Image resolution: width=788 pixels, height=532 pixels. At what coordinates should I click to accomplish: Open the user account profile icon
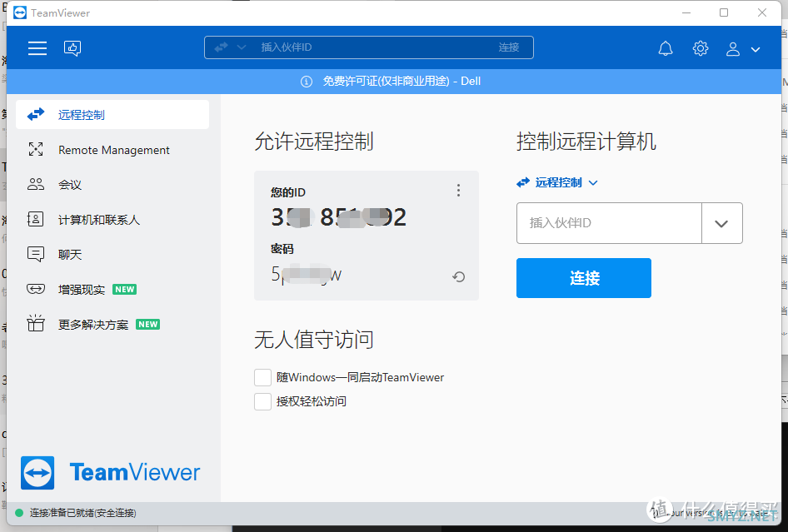tap(733, 49)
